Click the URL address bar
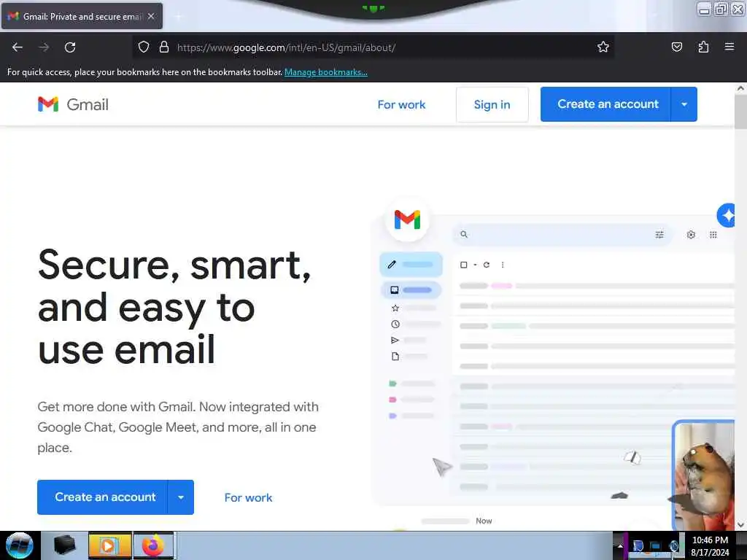This screenshot has height=560, width=747. tap(373, 47)
